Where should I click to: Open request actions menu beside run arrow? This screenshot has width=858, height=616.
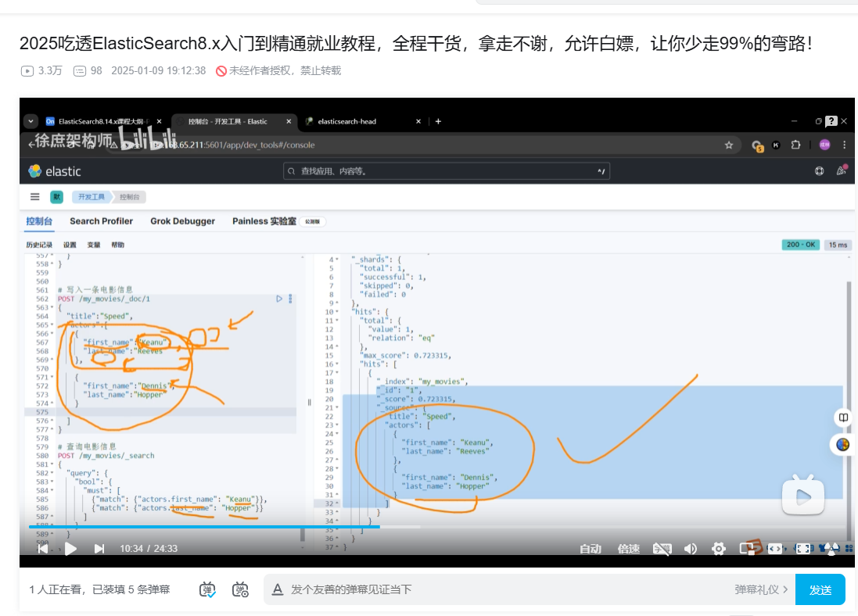click(290, 299)
